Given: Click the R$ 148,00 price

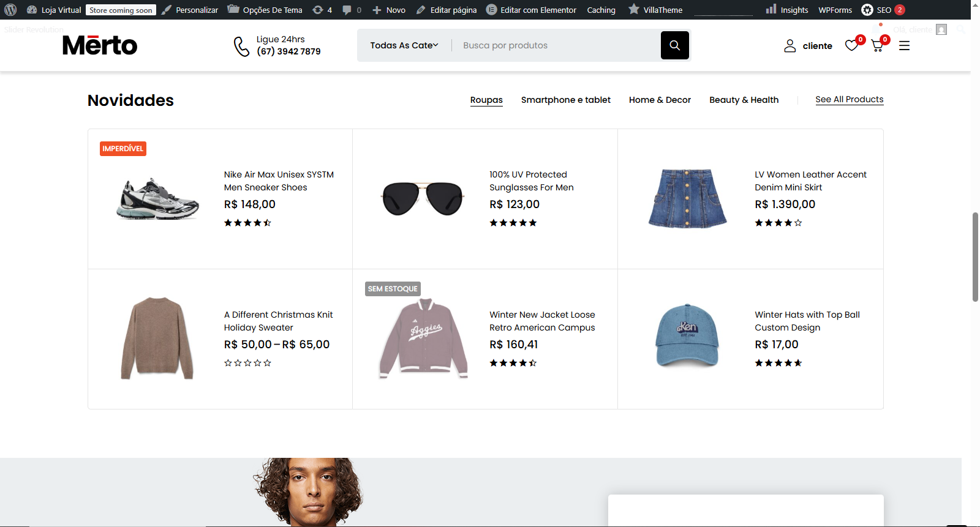Looking at the screenshot, I should pos(250,204).
